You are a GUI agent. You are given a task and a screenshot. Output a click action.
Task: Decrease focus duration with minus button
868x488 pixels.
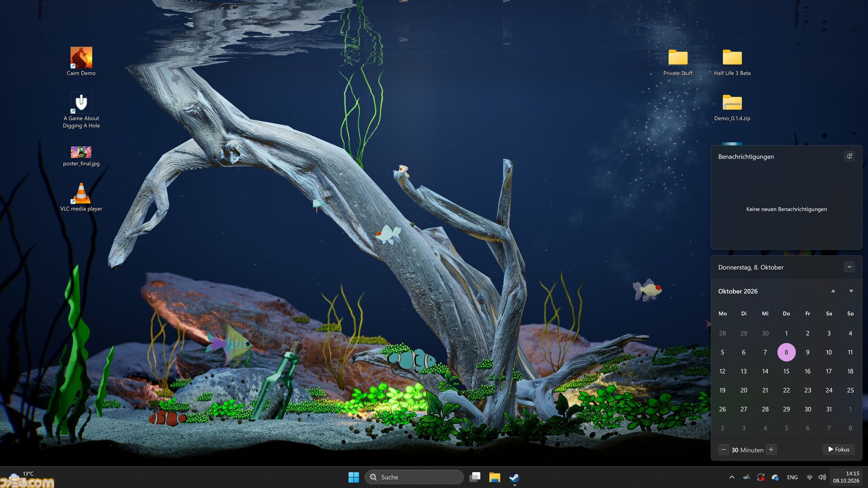tap(723, 450)
